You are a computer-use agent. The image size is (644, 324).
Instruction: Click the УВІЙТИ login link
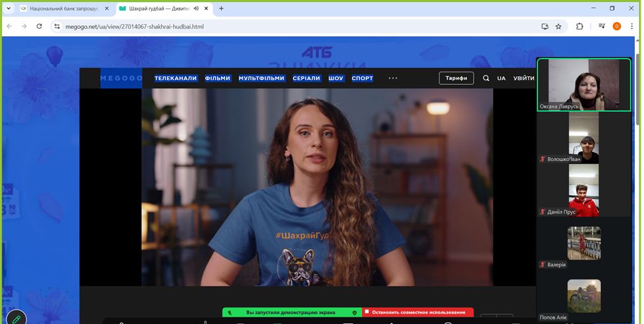[x=524, y=78]
